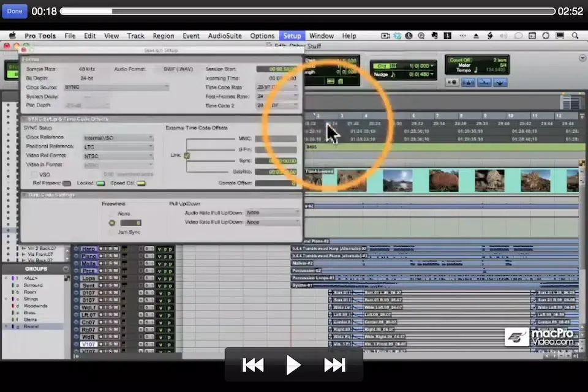Open Video Rate Pull Up/Down dropdown
This screenshot has width=588, height=392.
273,222
